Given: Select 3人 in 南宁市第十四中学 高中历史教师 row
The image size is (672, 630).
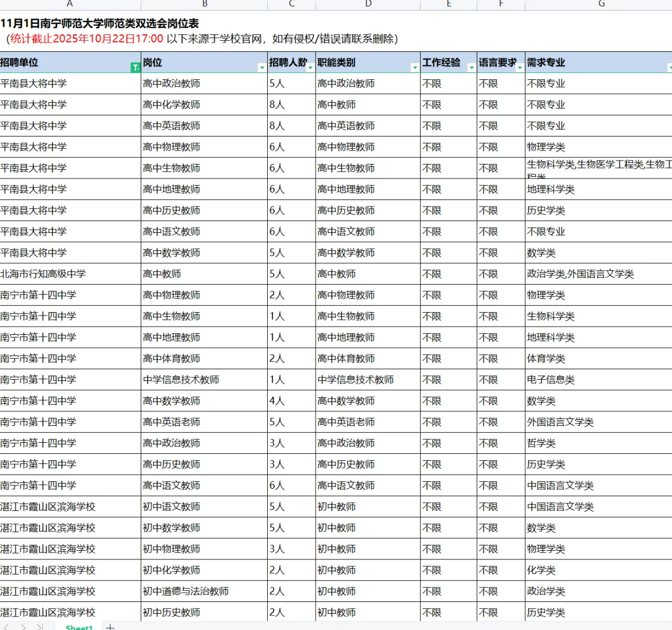Looking at the screenshot, I should pos(292,464).
